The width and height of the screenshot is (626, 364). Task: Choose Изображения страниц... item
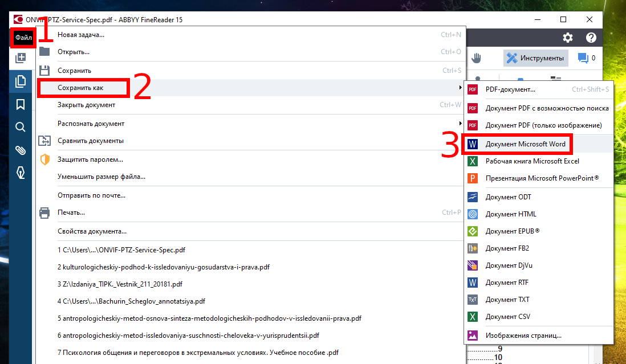(x=539, y=336)
